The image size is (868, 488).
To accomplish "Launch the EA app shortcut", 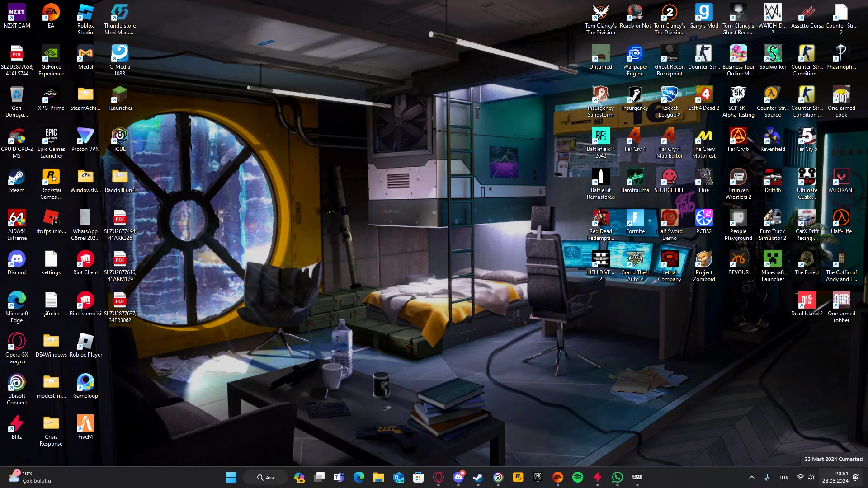I will click(x=51, y=17).
